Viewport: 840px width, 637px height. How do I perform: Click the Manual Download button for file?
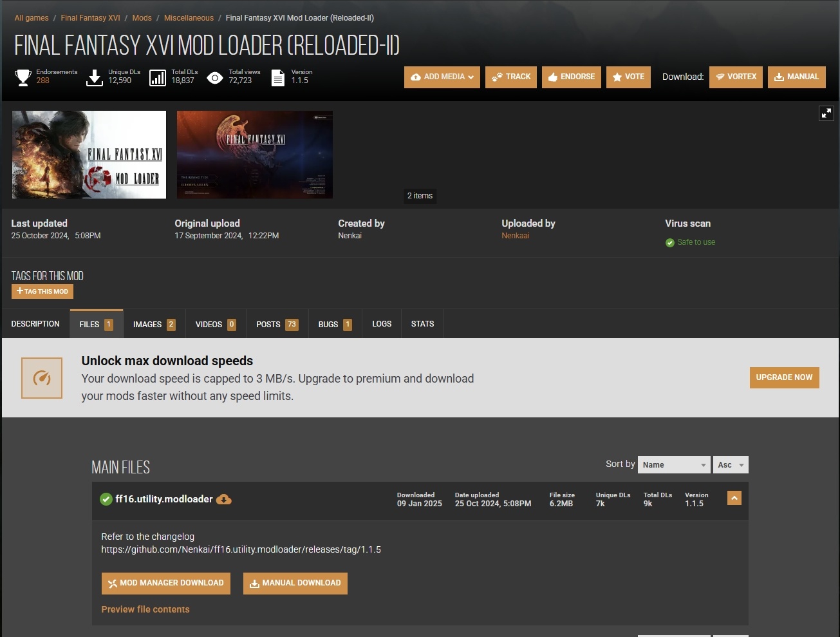(295, 583)
